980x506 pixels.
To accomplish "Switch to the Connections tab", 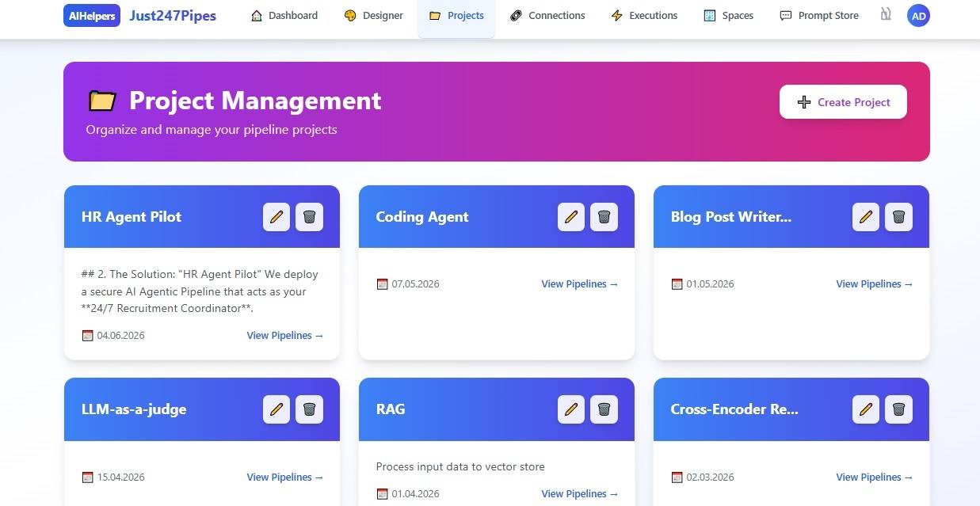I will click(x=547, y=16).
